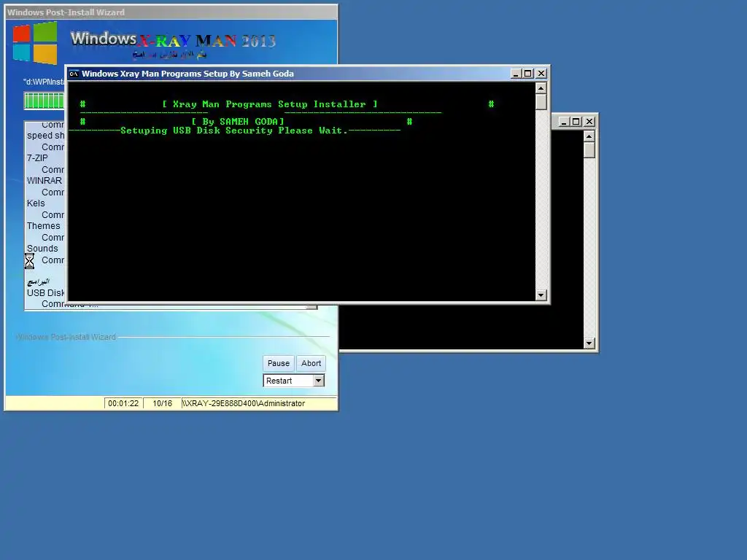Maximize the background console window
This screenshot has height=560, width=747.
[576, 122]
